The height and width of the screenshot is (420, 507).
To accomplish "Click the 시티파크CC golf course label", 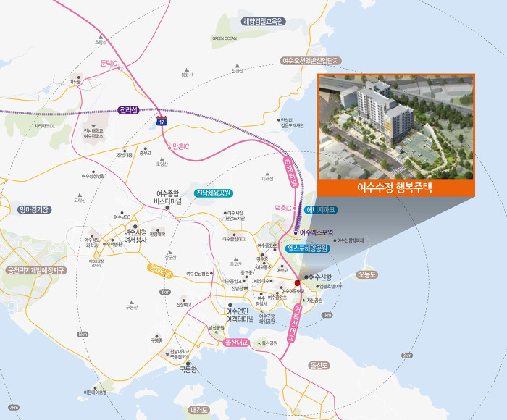I will [45, 126].
